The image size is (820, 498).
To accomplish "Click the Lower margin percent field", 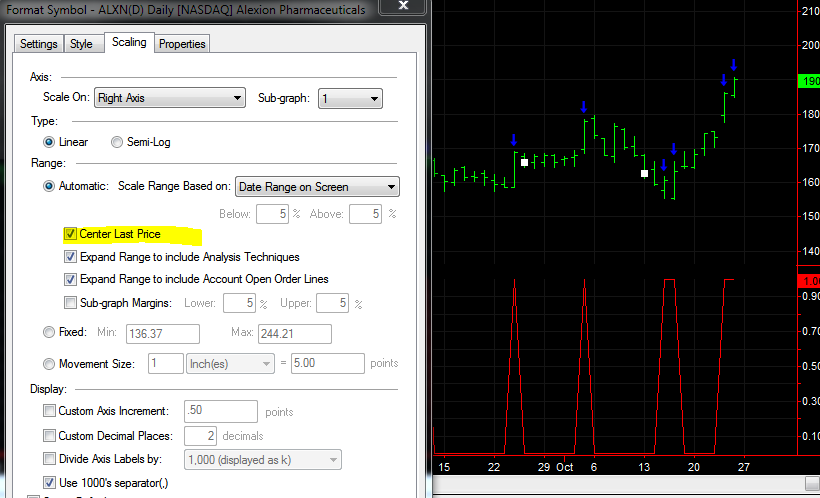I will (x=239, y=303).
